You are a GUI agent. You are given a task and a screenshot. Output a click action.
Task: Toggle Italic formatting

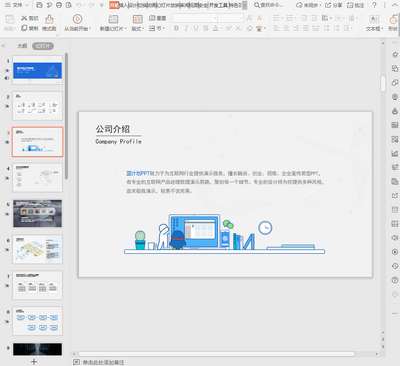186,28
